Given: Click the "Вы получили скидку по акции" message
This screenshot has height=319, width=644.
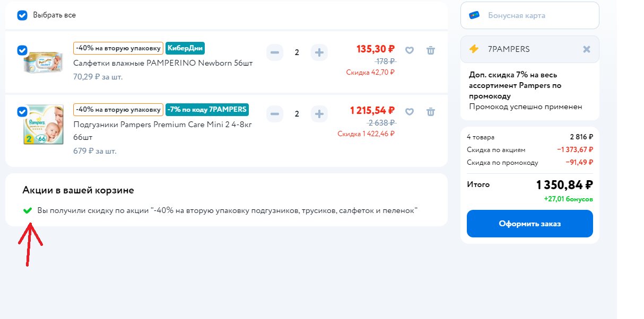Looking at the screenshot, I should 228,211.
